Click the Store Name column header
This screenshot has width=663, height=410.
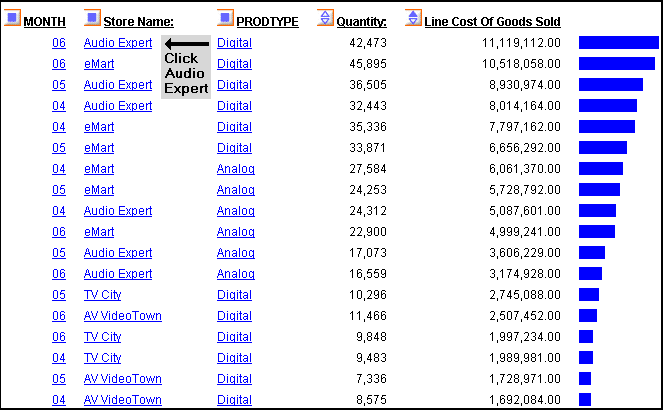tap(138, 22)
